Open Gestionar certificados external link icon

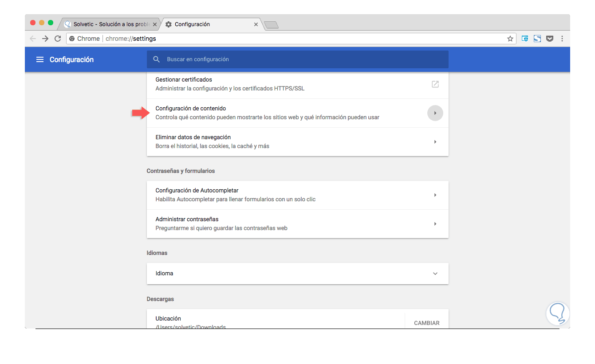tap(435, 84)
